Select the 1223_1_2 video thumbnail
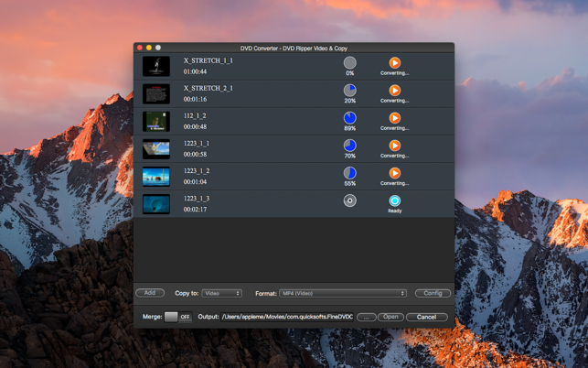The width and height of the screenshot is (588, 368). [156, 177]
